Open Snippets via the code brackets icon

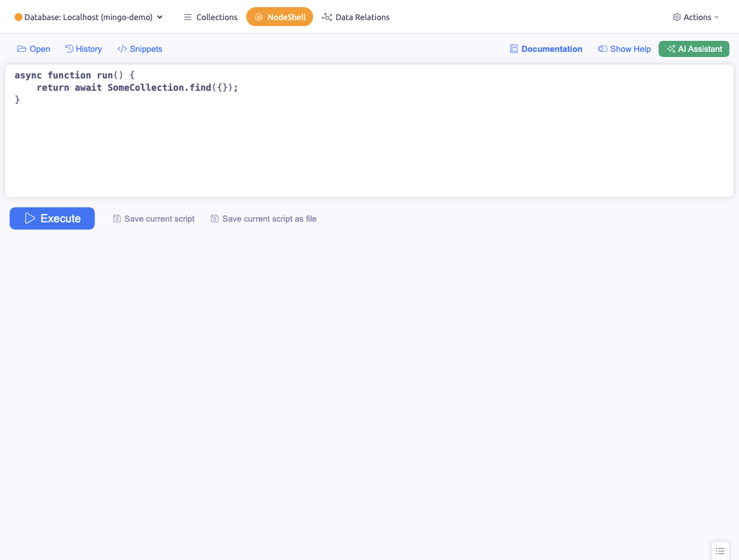(x=122, y=49)
